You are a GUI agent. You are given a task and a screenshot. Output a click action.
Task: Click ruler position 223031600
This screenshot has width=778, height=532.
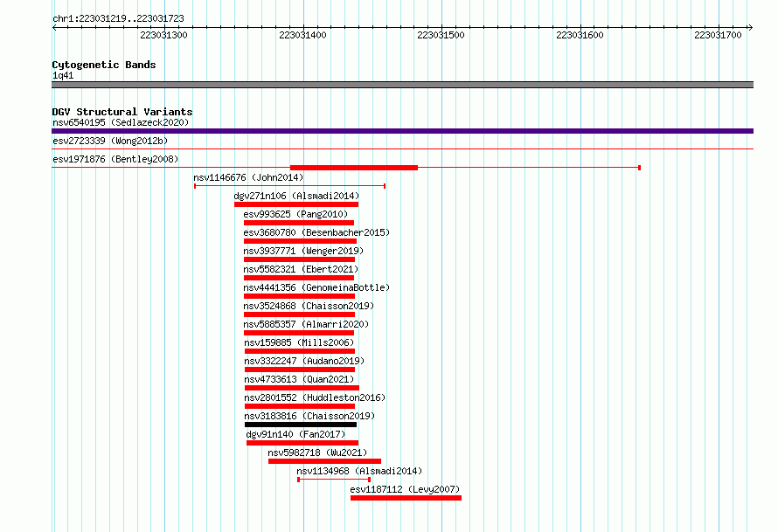click(x=580, y=35)
